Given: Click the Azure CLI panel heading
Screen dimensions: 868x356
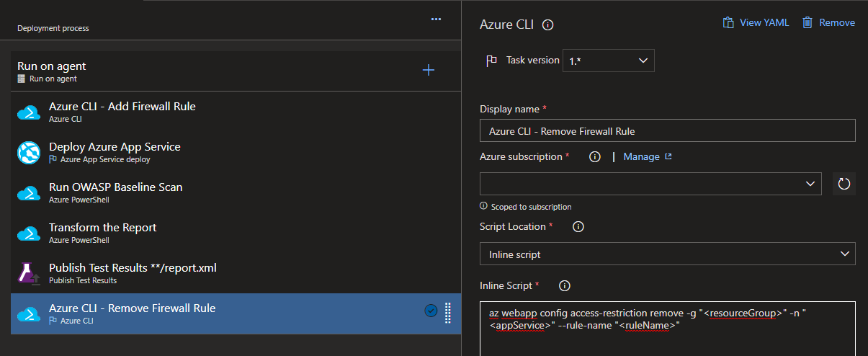Looking at the screenshot, I should click(508, 25).
